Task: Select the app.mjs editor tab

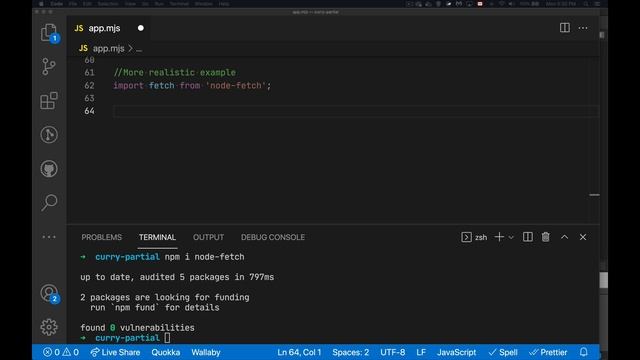Action: point(104,28)
